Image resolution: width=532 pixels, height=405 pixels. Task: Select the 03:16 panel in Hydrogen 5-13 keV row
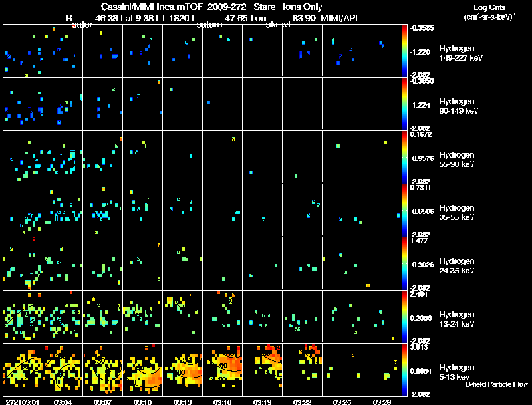pyautogui.click(x=223, y=370)
